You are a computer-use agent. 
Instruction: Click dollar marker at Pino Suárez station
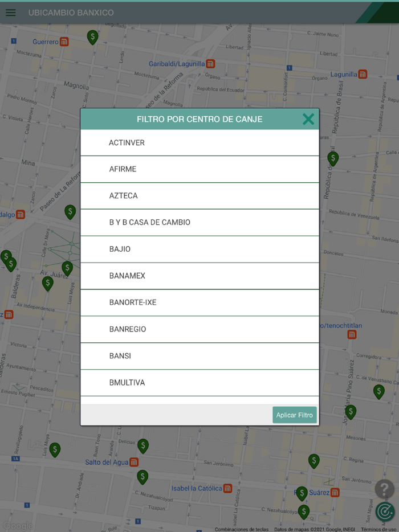302,494
